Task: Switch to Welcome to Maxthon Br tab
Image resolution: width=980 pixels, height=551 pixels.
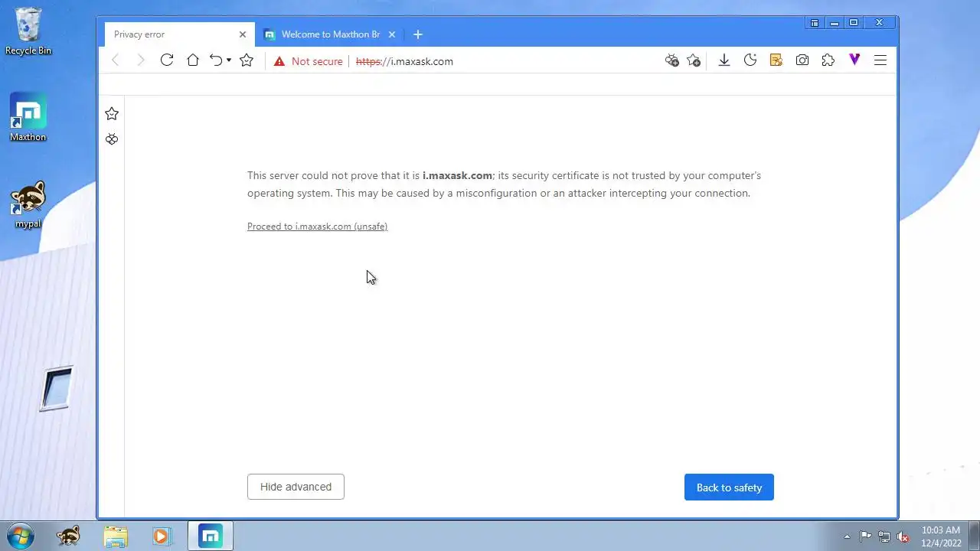Action: (330, 34)
